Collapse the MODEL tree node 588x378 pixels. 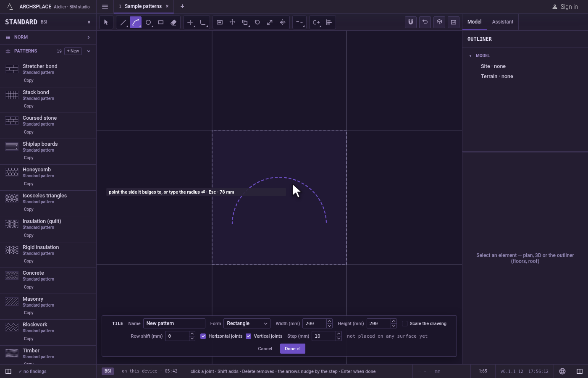click(x=470, y=56)
